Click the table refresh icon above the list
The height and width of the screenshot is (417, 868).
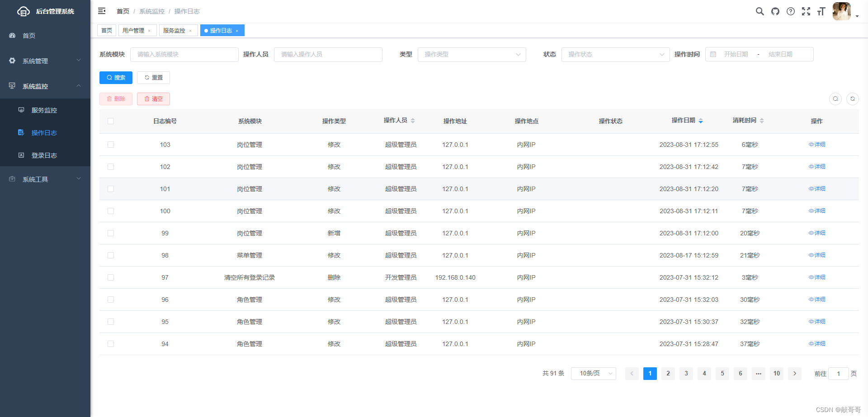coord(853,98)
